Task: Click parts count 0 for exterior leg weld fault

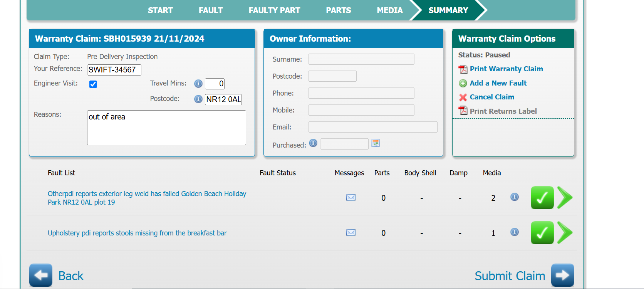Action: (x=384, y=198)
